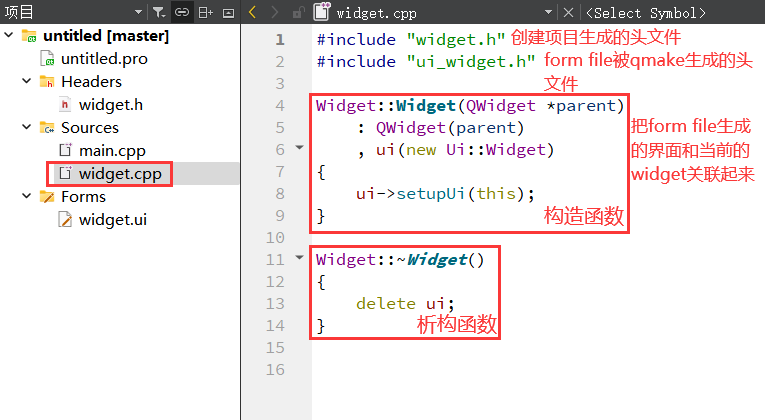Open widget.ui form file
This screenshot has width=765, height=420.
click(x=113, y=220)
